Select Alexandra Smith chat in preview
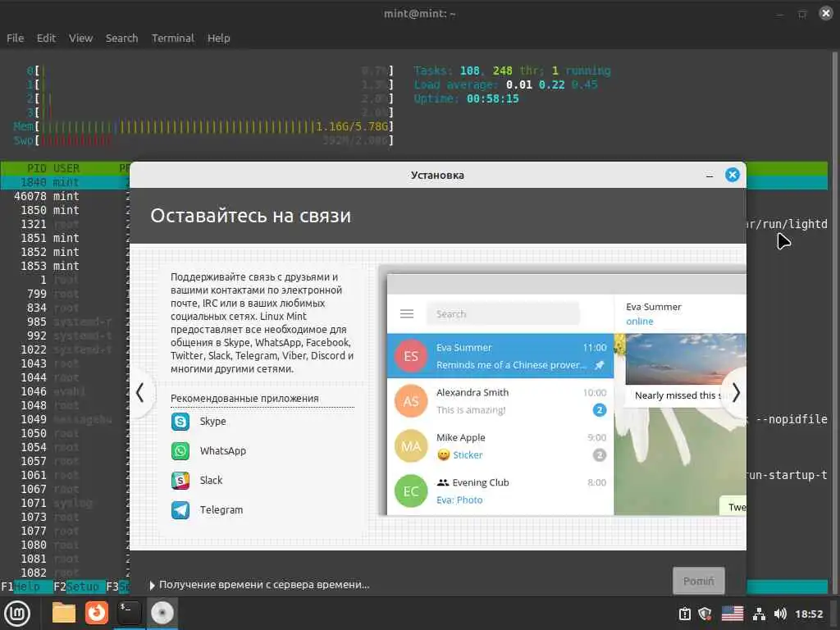The image size is (840, 630). (500, 401)
